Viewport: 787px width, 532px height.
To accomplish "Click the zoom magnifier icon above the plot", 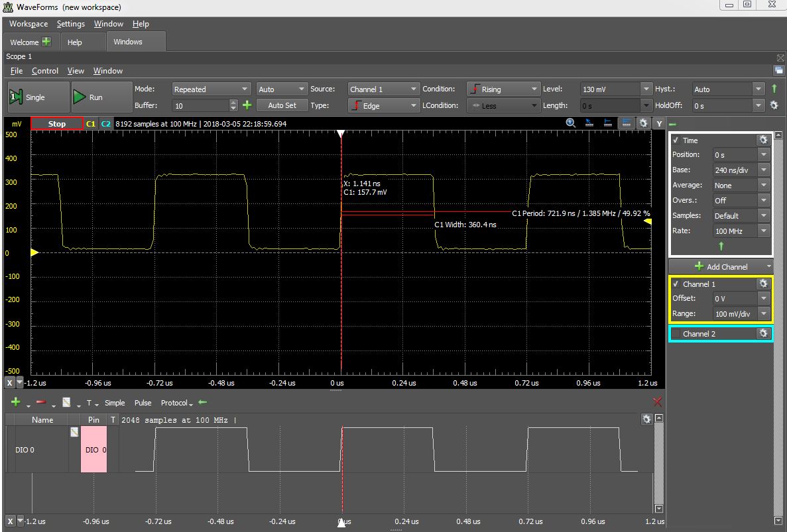I will 571,123.
